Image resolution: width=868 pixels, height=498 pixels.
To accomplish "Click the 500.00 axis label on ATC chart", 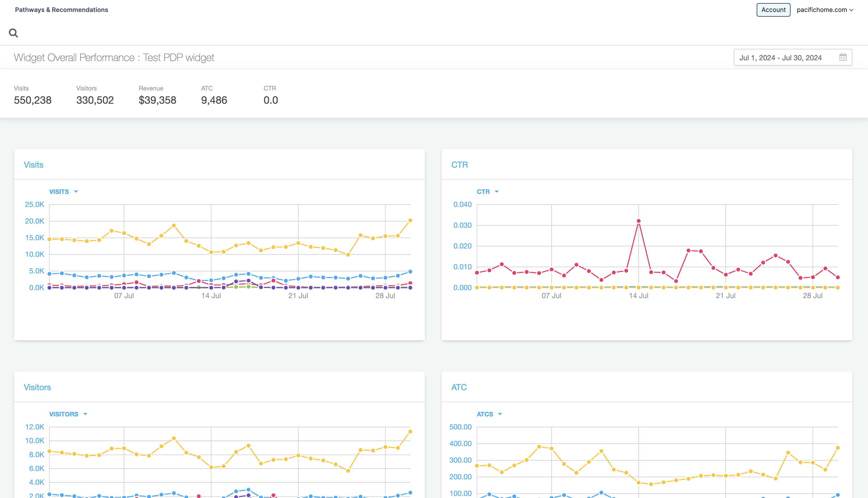I will (x=460, y=427).
